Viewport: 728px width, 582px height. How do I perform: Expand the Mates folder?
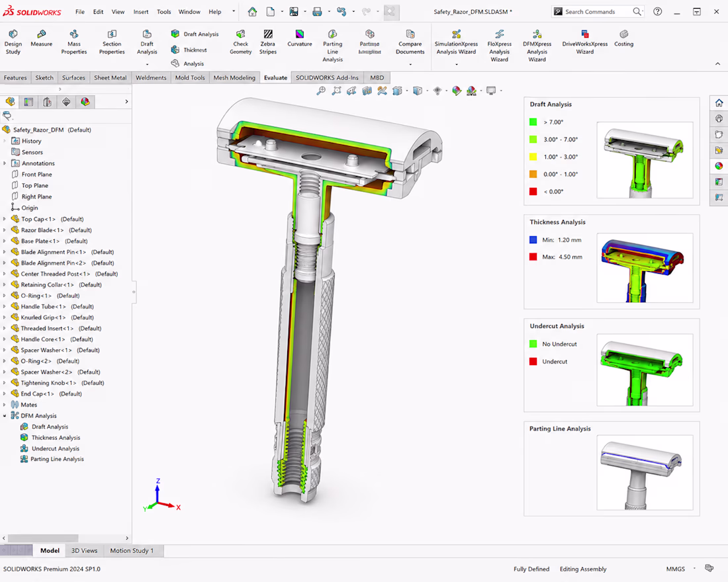pos(5,405)
